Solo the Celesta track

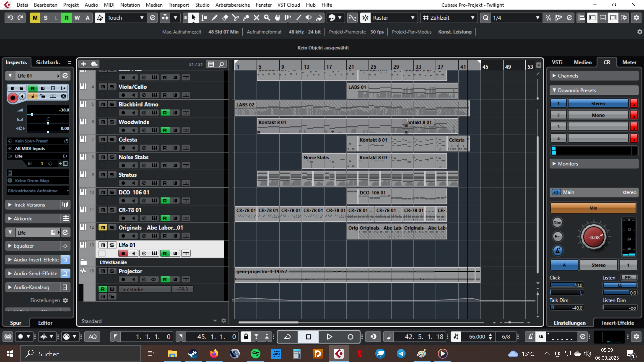(112, 139)
